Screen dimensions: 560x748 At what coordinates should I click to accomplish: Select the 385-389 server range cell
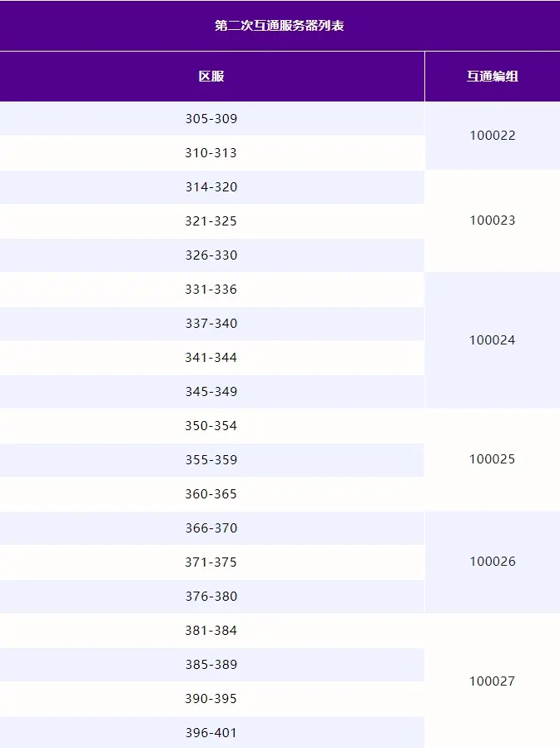[212, 665]
